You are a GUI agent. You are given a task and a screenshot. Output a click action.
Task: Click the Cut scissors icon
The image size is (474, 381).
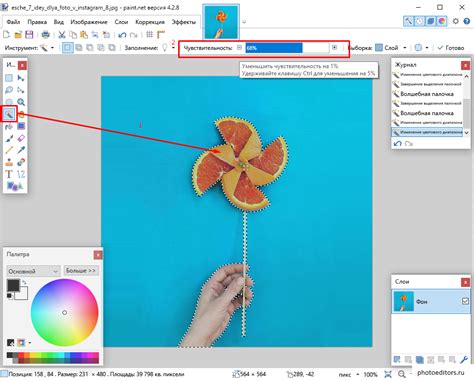(62, 34)
